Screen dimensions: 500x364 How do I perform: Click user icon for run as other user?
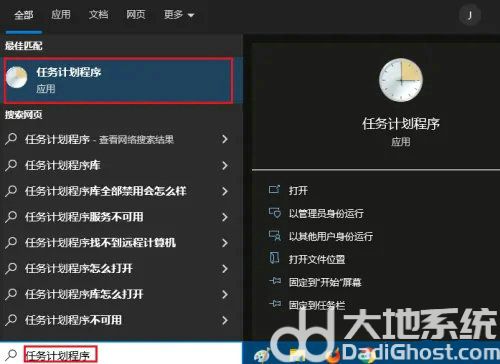coord(275,236)
